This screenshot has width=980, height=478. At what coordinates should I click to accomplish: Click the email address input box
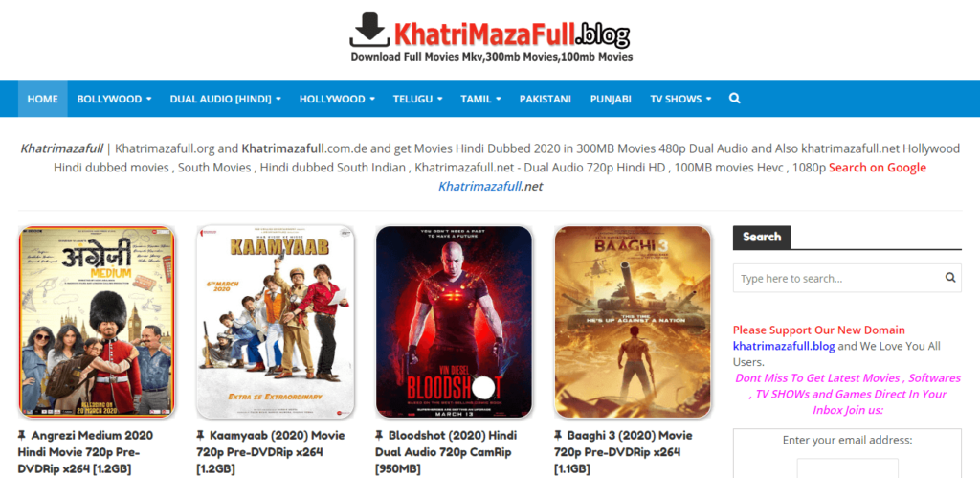click(x=847, y=468)
